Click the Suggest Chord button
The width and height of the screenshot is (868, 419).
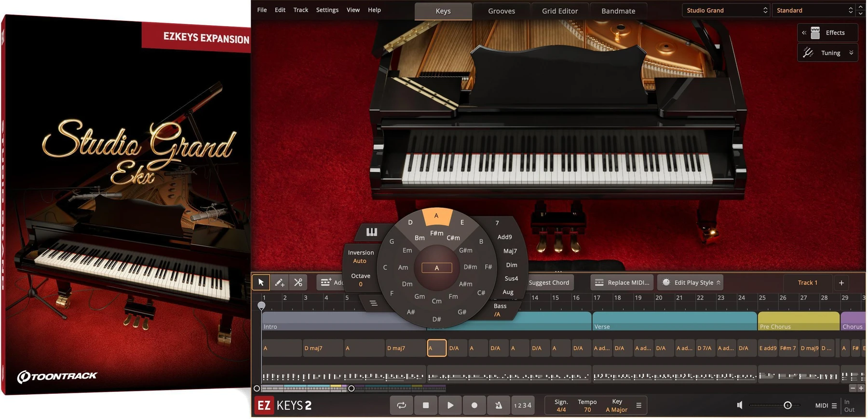549,282
